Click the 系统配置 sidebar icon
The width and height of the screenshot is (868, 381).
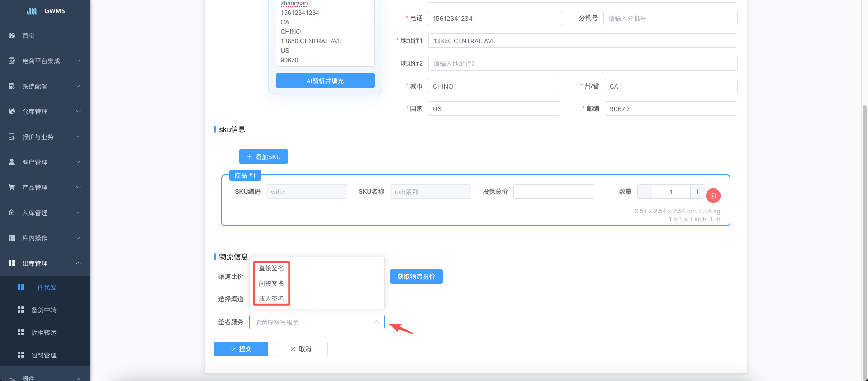(x=12, y=86)
